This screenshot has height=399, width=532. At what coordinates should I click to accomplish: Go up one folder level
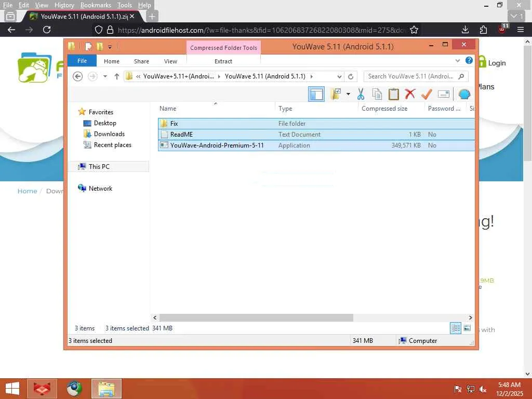[117, 76]
